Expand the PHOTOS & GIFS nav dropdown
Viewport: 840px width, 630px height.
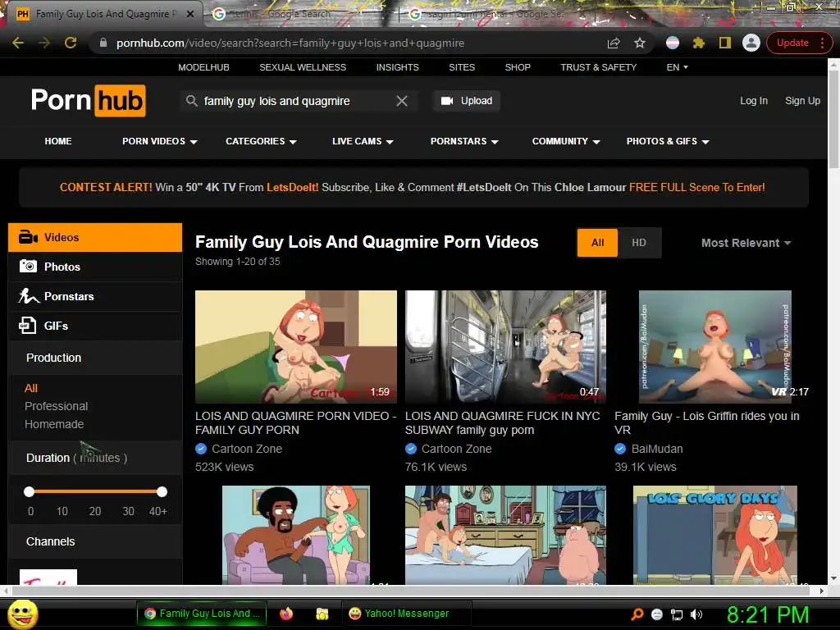668,141
